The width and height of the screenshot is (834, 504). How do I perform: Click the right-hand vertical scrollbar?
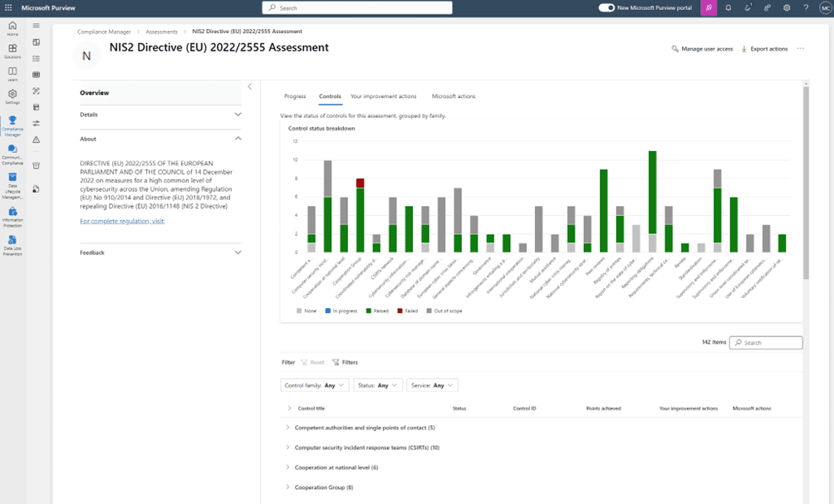(807, 183)
